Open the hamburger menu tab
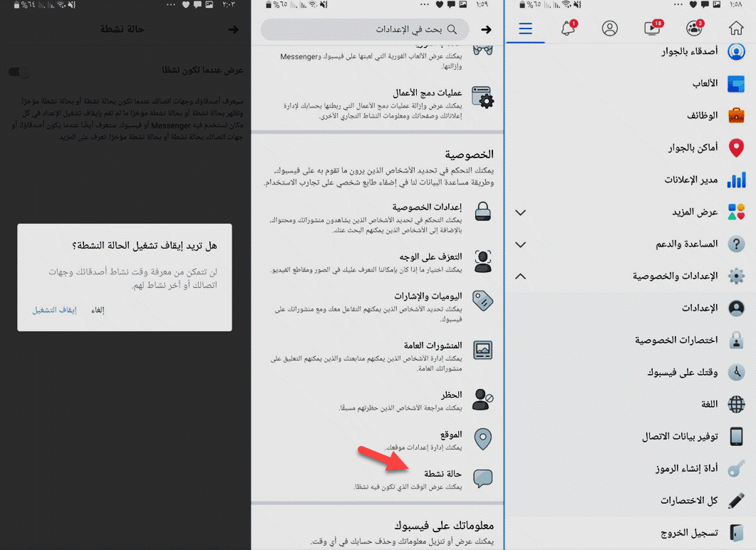 click(x=525, y=28)
